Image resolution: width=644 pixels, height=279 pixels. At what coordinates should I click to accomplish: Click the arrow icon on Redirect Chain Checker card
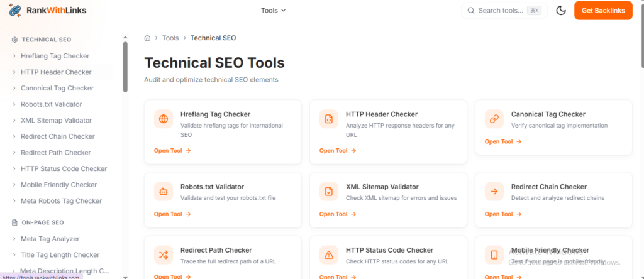(x=494, y=191)
